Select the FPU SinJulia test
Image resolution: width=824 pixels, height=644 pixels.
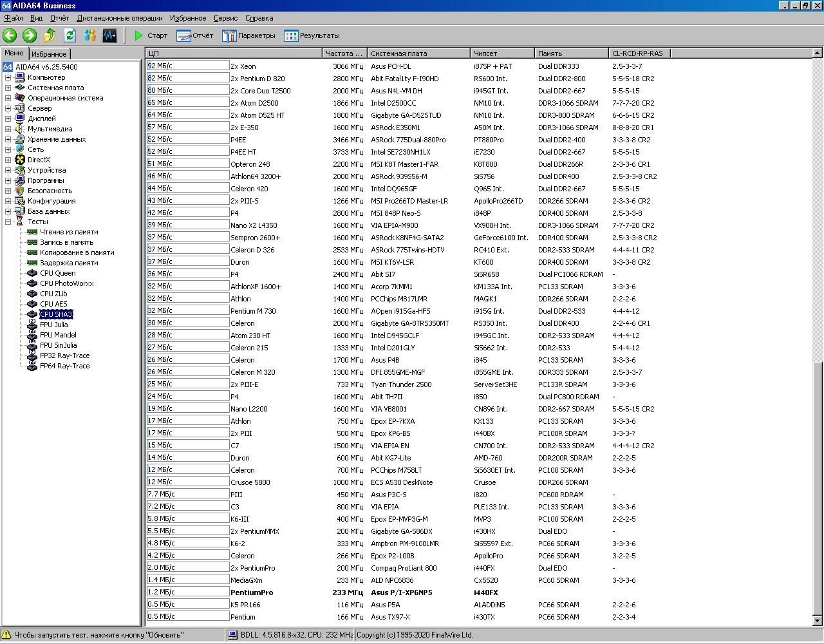[58, 345]
